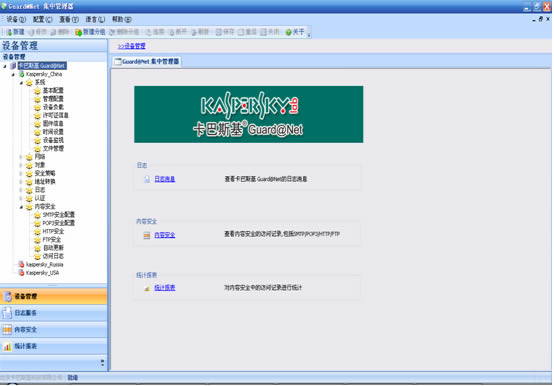Open the 日志信息 link
The width and height of the screenshot is (554, 386).
pos(165,179)
